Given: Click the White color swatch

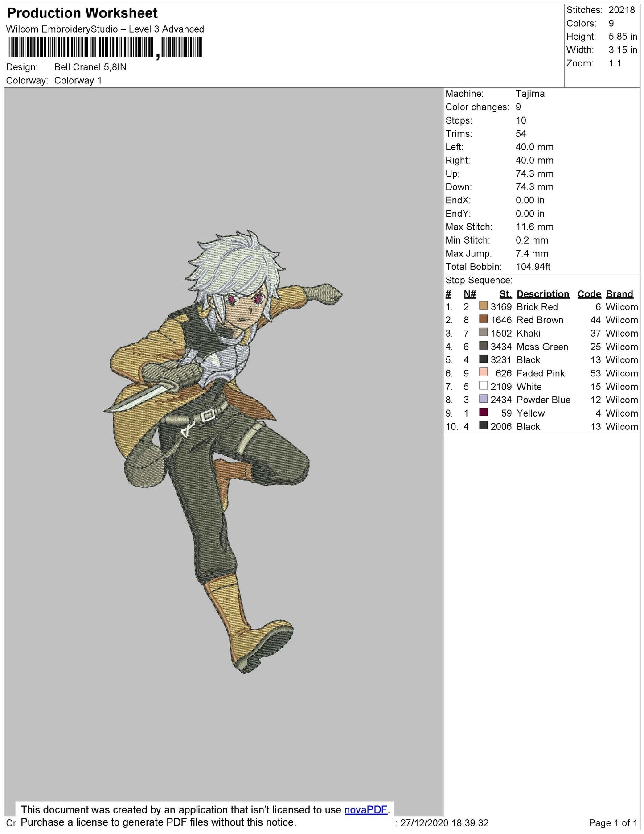Looking at the screenshot, I should (x=483, y=385).
